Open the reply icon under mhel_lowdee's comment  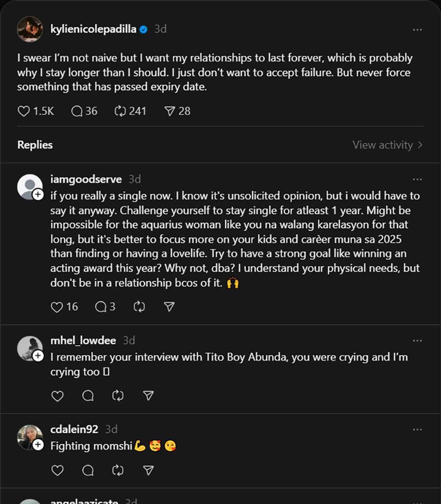coord(87,396)
